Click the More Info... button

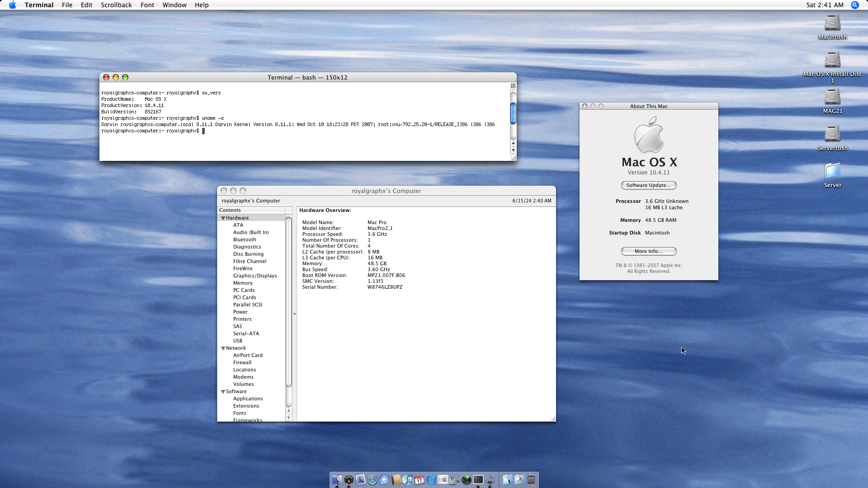(648, 251)
